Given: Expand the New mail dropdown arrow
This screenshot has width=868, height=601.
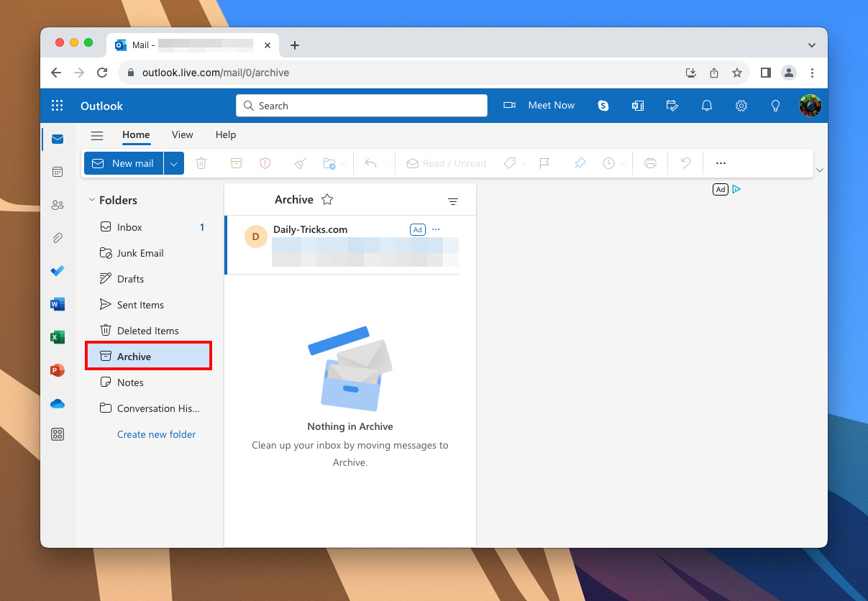Looking at the screenshot, I should point(173,163).
